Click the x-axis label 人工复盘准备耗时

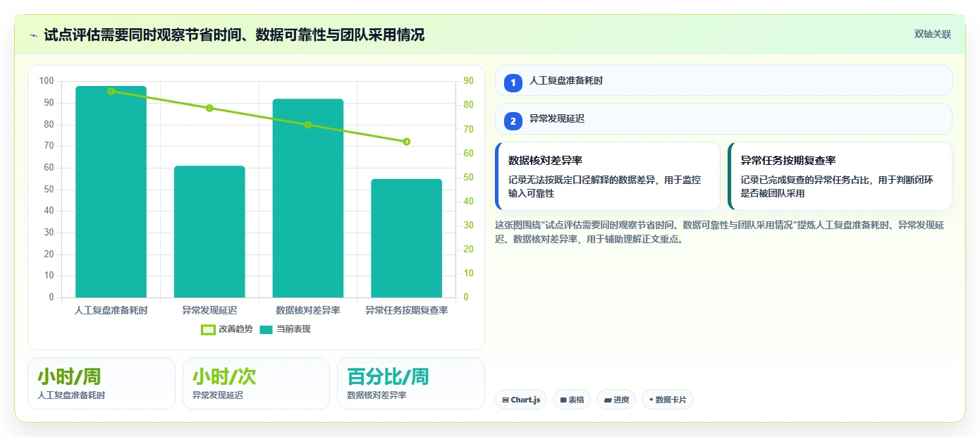pyautogui.click(x=111, y=310)
